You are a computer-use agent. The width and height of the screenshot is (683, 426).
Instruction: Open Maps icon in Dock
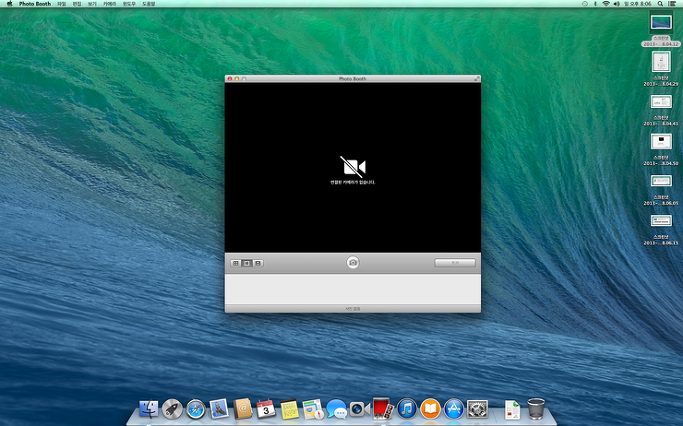pyautogui.click(x=313, y=409)
